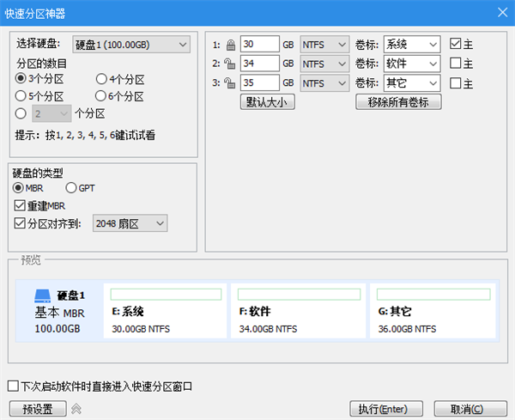Viewport: 515px width, 420px height.
Task: Click the 预设置 button
Action: click(38, 409)
